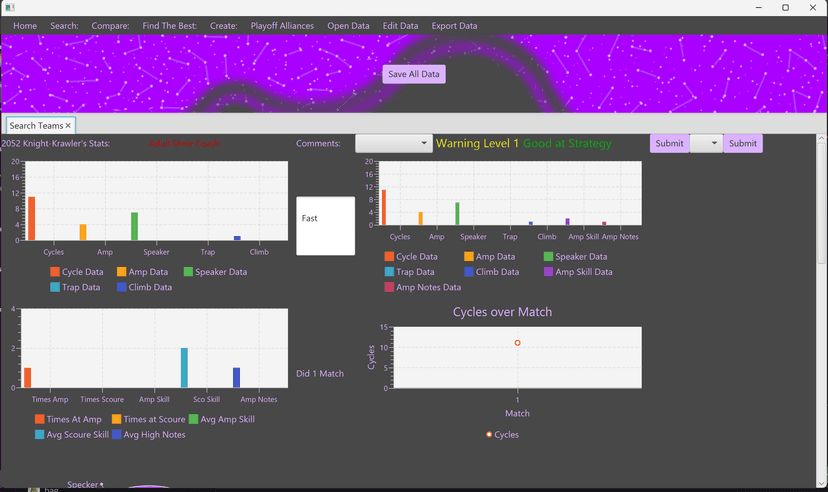Click the Amp Skill Data legend swatch
828x492 pixels.
tap(548, 272)
